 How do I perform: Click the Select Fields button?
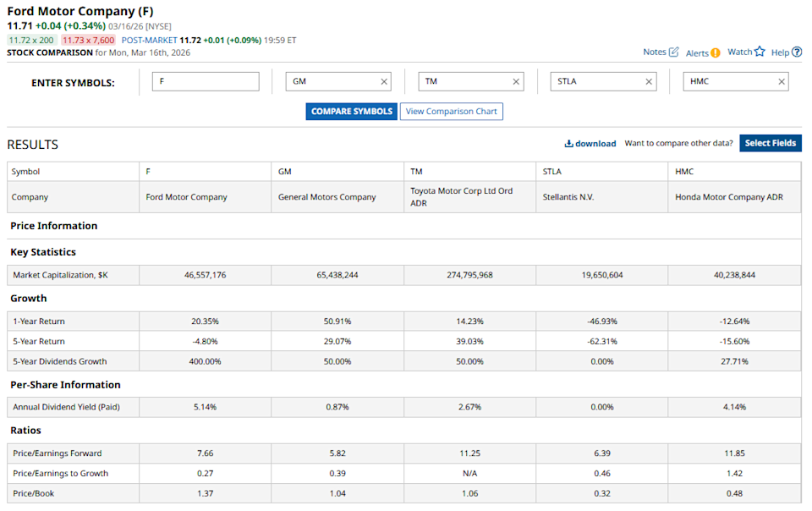tap(770, 143)
